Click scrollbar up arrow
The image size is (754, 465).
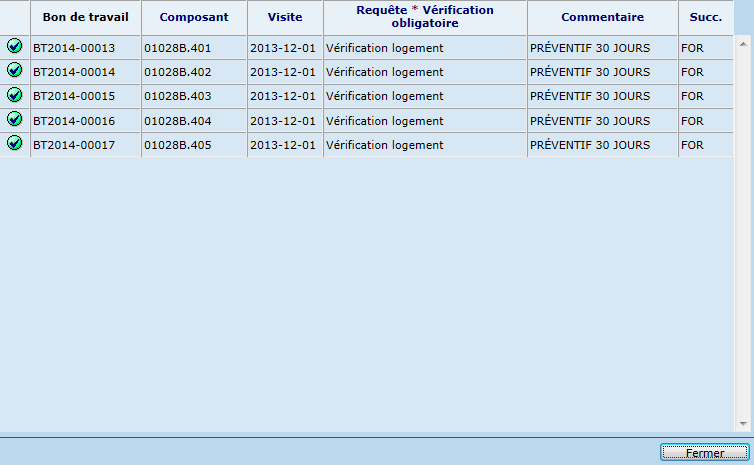743,45
